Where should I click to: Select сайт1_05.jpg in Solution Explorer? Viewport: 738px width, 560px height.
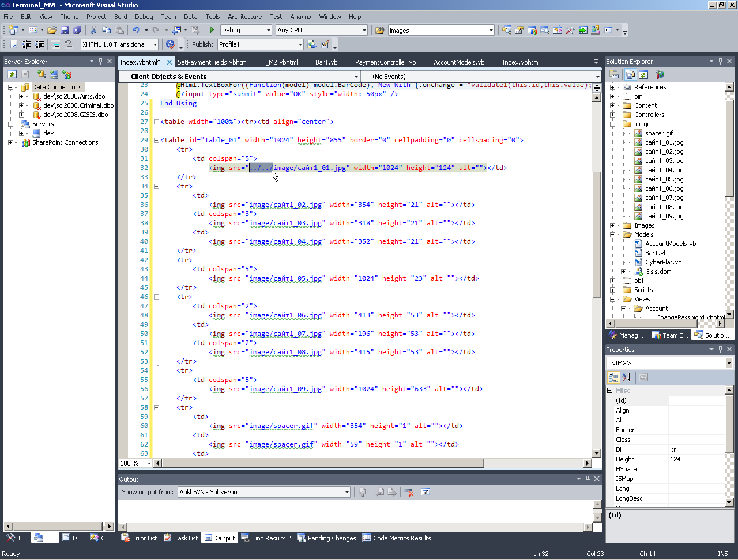(664, 179)
